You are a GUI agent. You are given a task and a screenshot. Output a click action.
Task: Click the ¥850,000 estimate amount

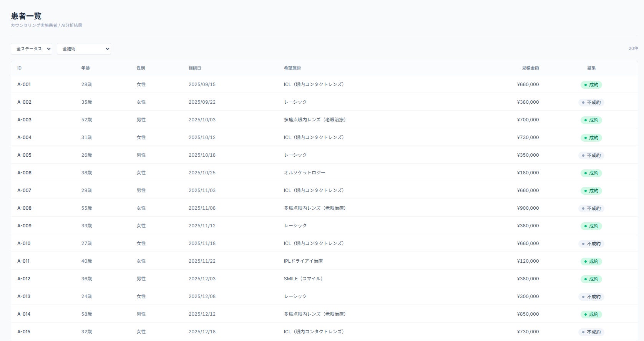coord(528,314)
